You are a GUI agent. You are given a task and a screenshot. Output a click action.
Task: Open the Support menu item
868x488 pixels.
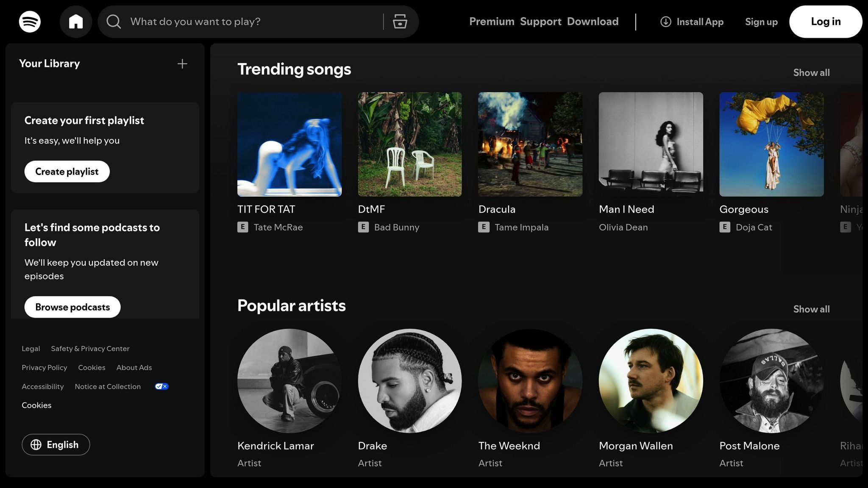540,22
